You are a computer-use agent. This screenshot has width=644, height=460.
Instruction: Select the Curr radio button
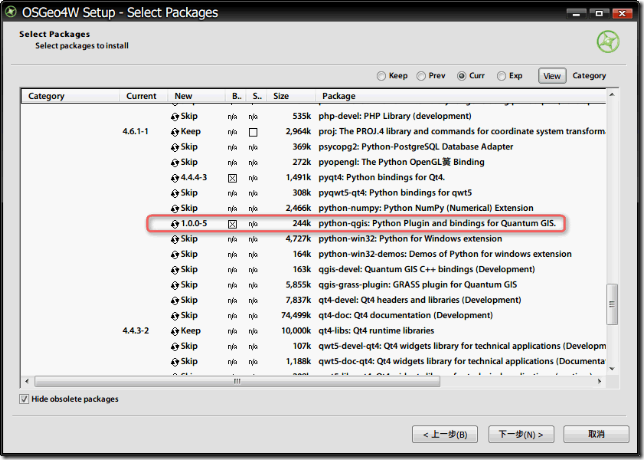click(461, 76)
